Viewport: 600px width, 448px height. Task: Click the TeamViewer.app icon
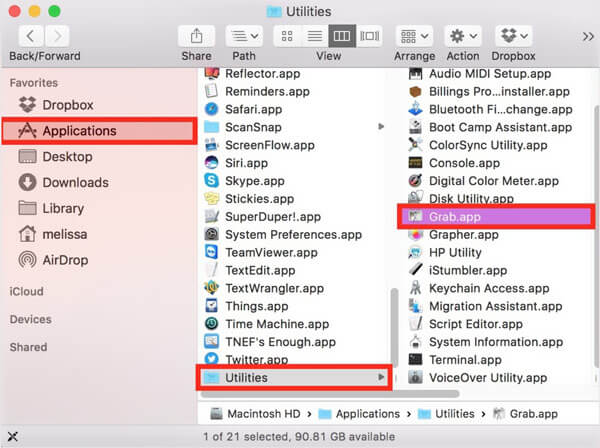click(212, 252)
